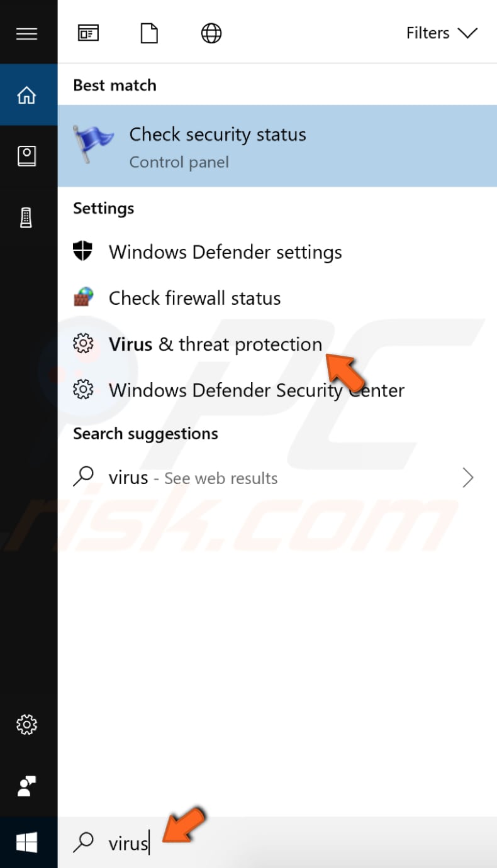Select Check firewall status
The width and height of the screenshot is (497, 868).
coord(194,298)
